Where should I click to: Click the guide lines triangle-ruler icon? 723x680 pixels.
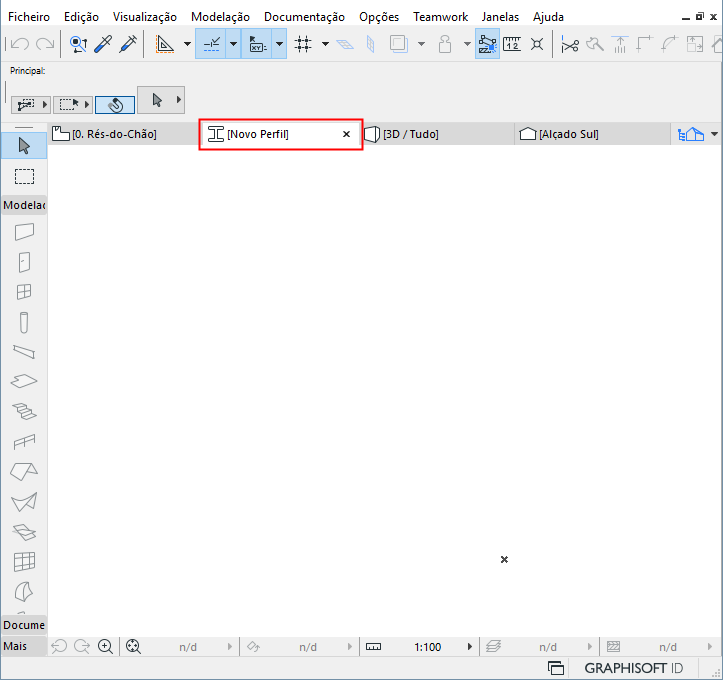click(165, 44)
